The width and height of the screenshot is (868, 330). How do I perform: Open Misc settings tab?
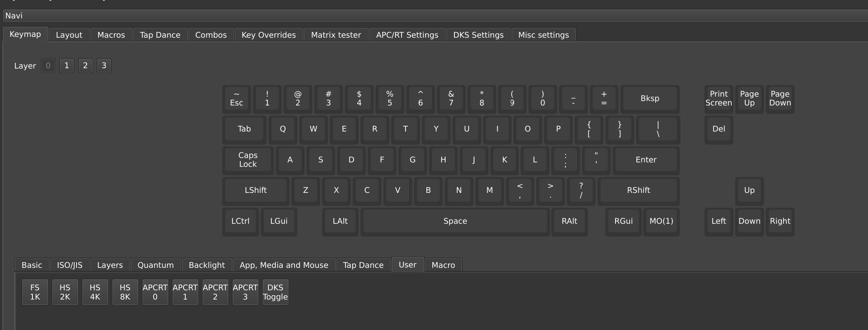point(543,35)
